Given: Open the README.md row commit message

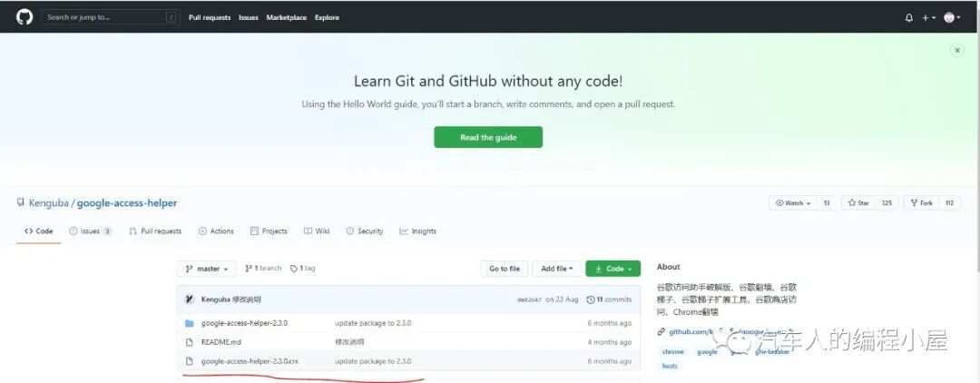Looking at the screenshot, I should pyautogui.click(x=349, y=342).
